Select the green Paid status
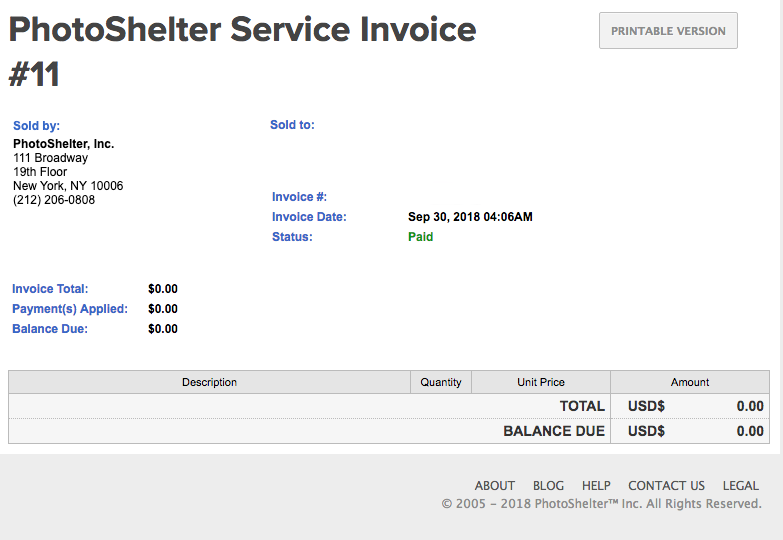The width and height of the screenshot is (783, 540). point(420,237)
